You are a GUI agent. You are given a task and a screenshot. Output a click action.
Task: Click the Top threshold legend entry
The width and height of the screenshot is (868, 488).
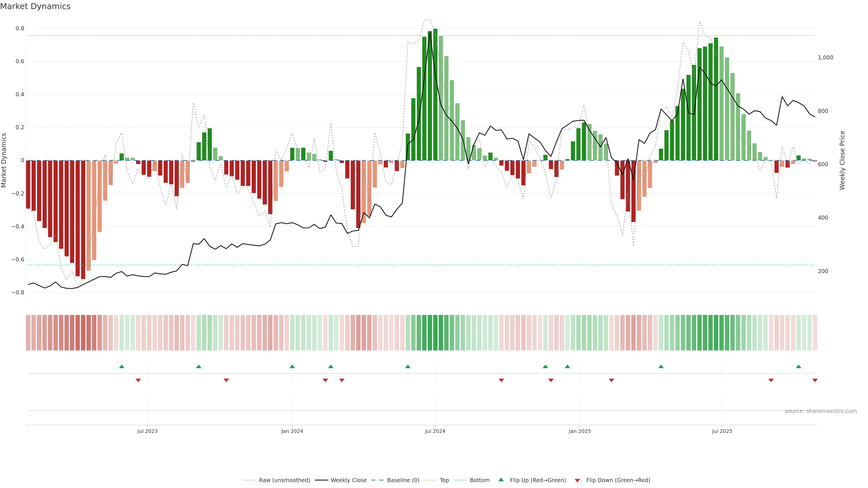(x=444, y=480)
